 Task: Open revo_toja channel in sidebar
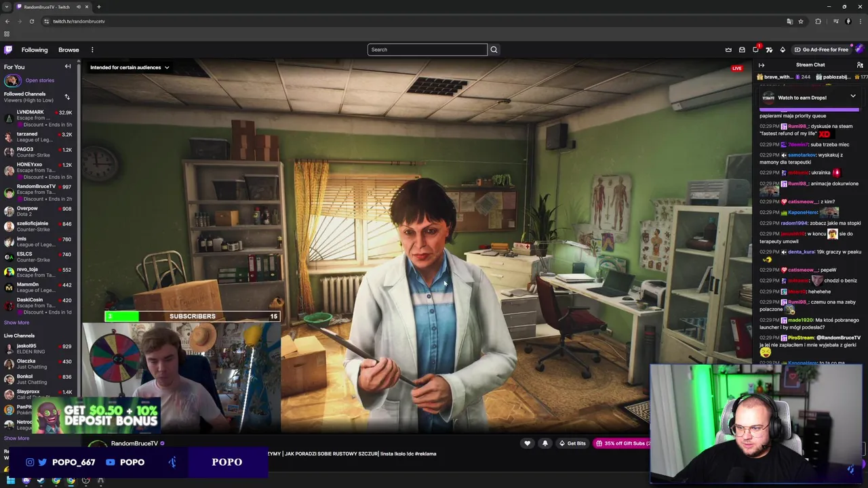pyautogui.click(x=38, y=272)
